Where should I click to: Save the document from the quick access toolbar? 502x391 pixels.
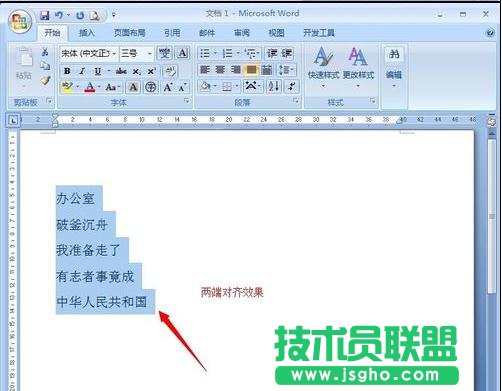tap(44, 15)
